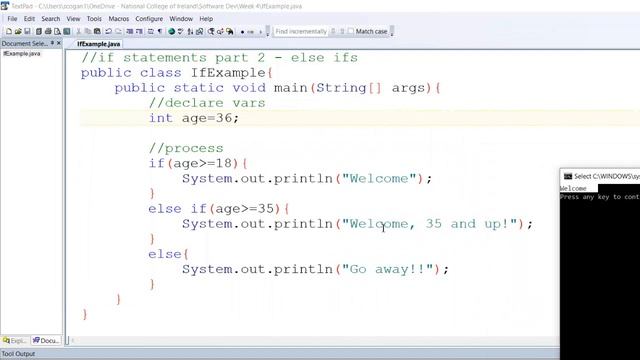Click the Print icon
This screenshot has width=640, height=360.
coord(48,31)
